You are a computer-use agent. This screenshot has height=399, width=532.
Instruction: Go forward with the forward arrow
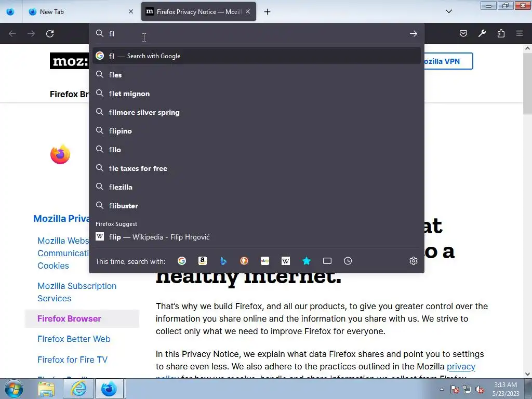pos(31,34)
